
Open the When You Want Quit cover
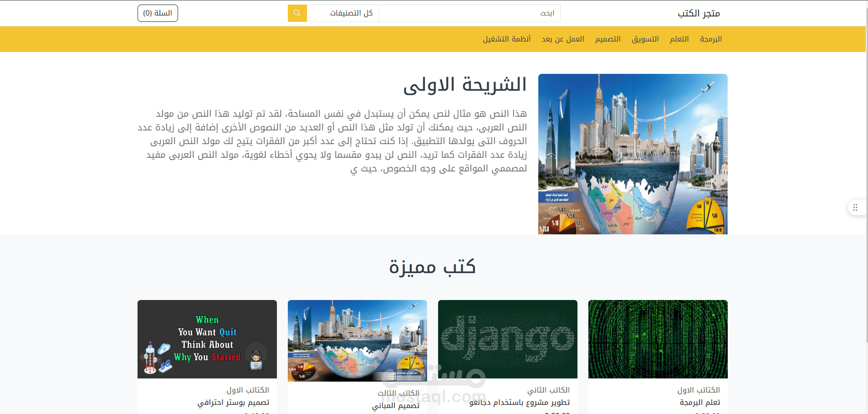[207, 339]
